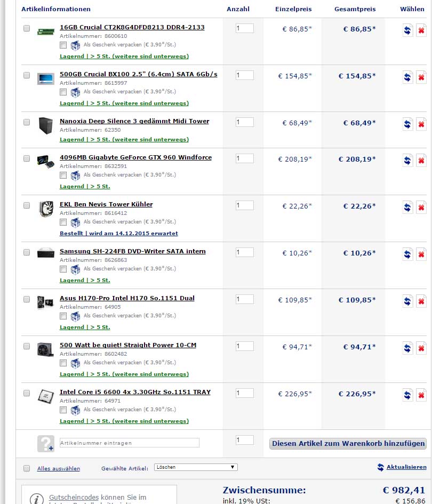Click update icon for 16GB Crucial RAM row
432x504 pixels.
point(407,30)
